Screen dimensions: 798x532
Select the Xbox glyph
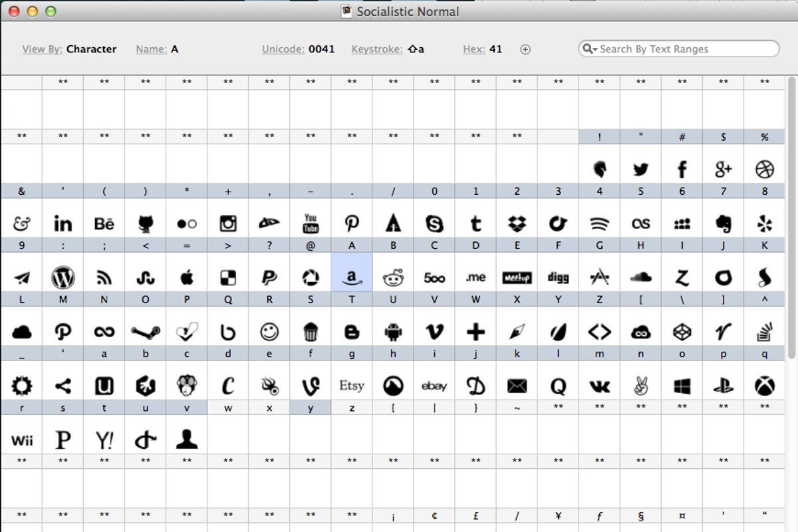(765, 386)
